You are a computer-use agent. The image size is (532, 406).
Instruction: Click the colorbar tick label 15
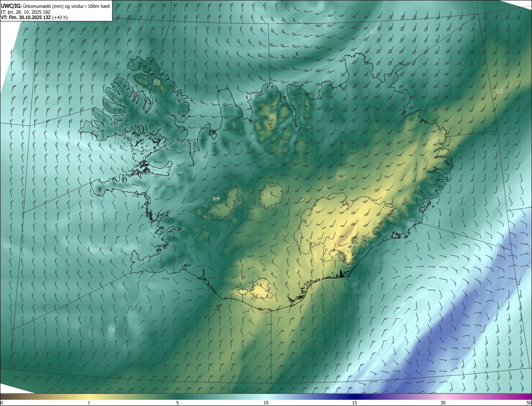[355, 403]
